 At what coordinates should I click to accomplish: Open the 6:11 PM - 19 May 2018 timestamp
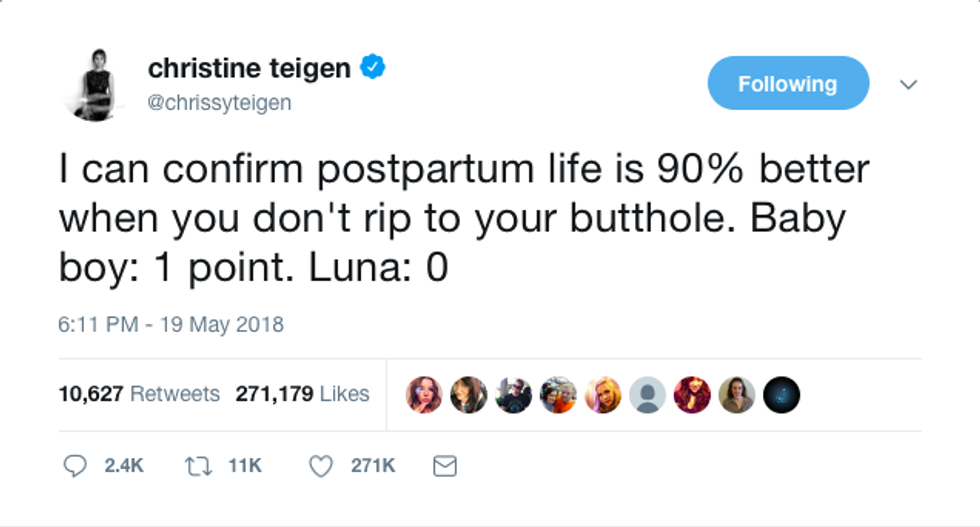(171, 325)
